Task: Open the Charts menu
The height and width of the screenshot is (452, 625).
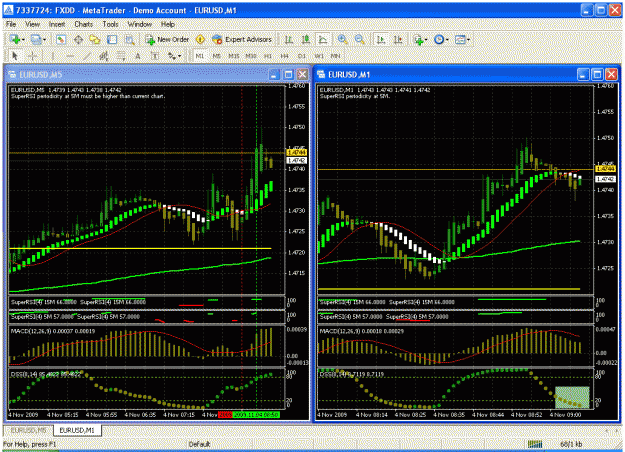Action: click(83, 24)
